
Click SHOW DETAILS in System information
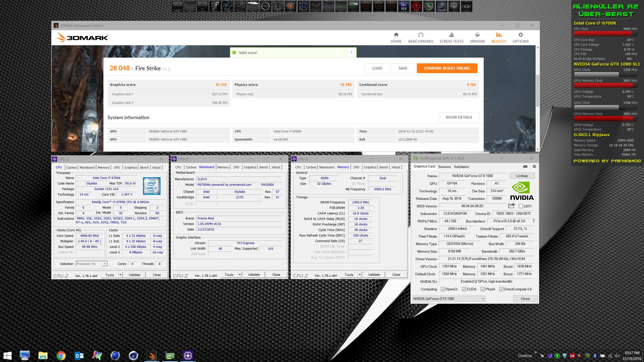click(x=459, y=117)
